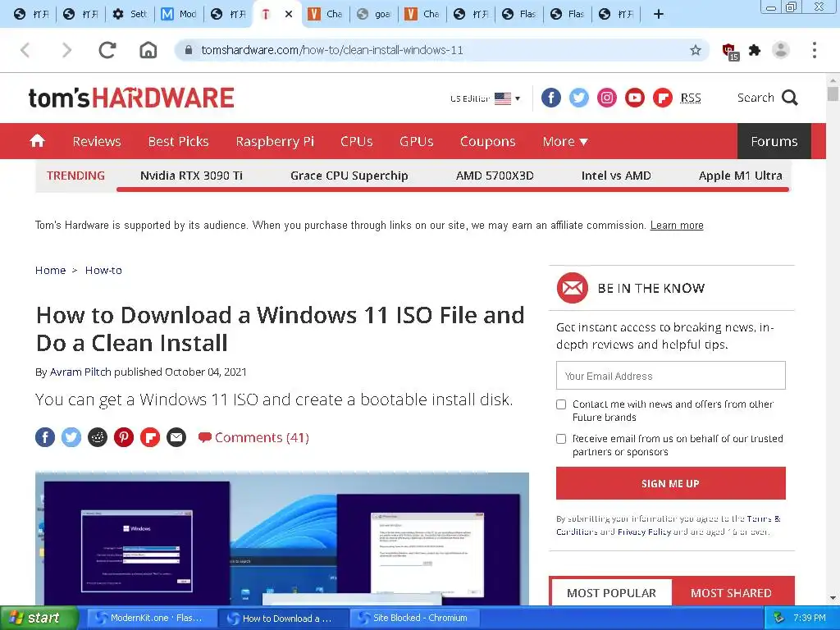
Task: Reload the current page
Action: point(107,50)
